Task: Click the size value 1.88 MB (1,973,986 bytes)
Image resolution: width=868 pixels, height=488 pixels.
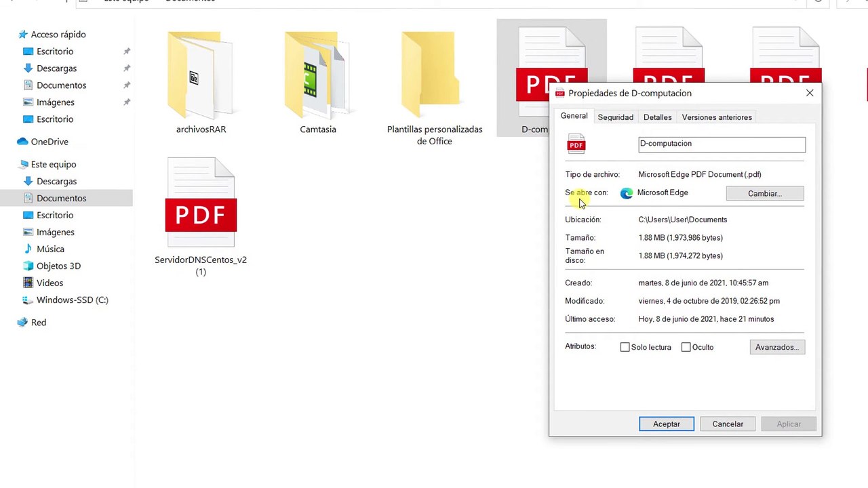Action: coord(681,238)
